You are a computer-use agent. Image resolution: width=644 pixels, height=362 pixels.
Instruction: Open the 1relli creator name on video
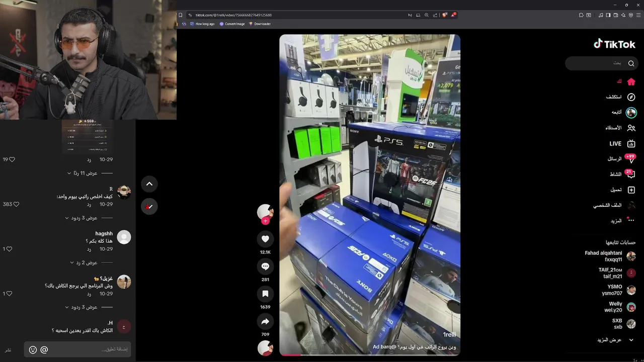point(449,335)
